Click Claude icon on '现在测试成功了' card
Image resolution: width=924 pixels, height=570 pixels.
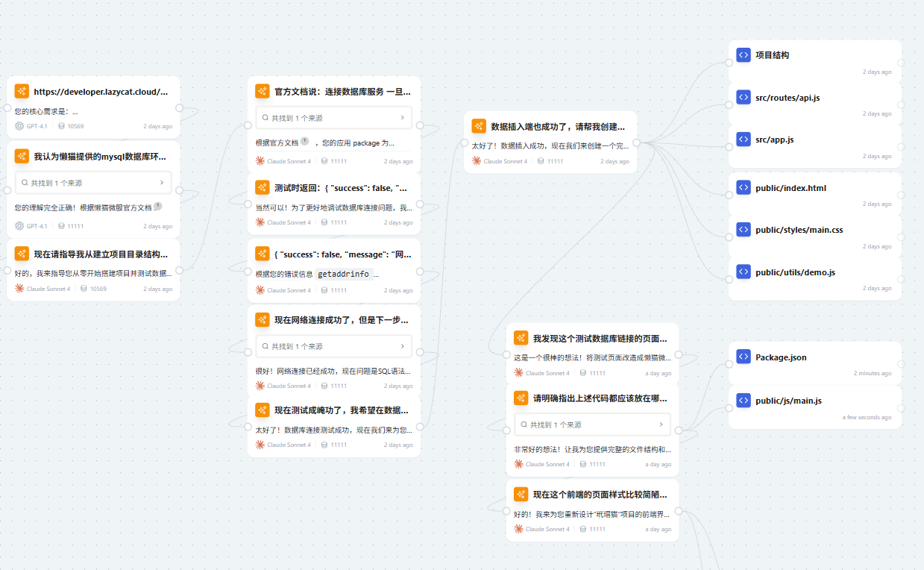(x=260, y=445)
